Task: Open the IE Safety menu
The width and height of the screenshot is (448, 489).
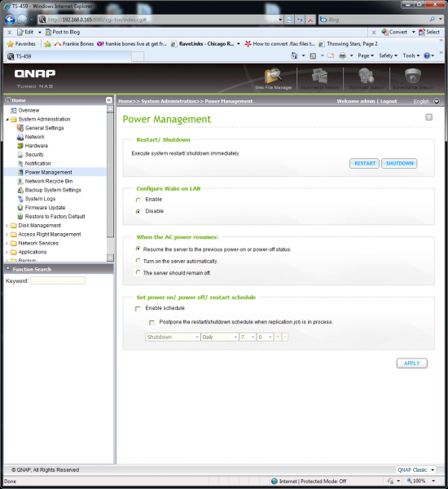Action: coord(389,55)
